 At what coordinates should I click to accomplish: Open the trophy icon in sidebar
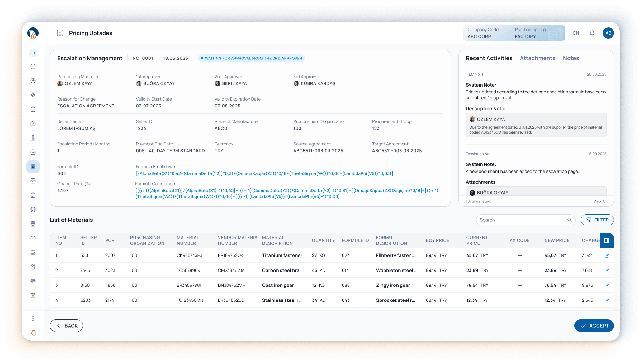33,224
